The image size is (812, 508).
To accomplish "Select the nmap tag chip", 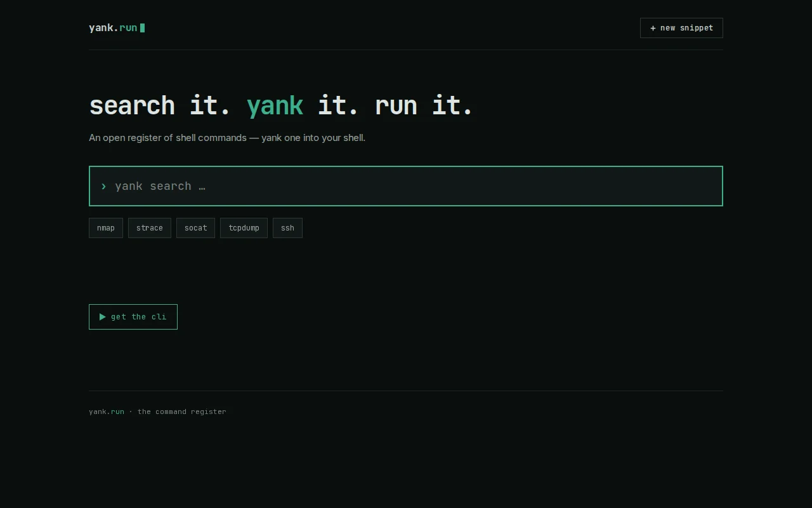I will [106, 228].
